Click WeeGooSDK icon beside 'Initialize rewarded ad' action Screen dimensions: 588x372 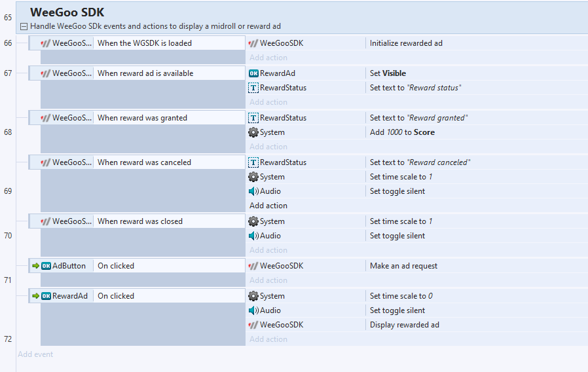253,43
